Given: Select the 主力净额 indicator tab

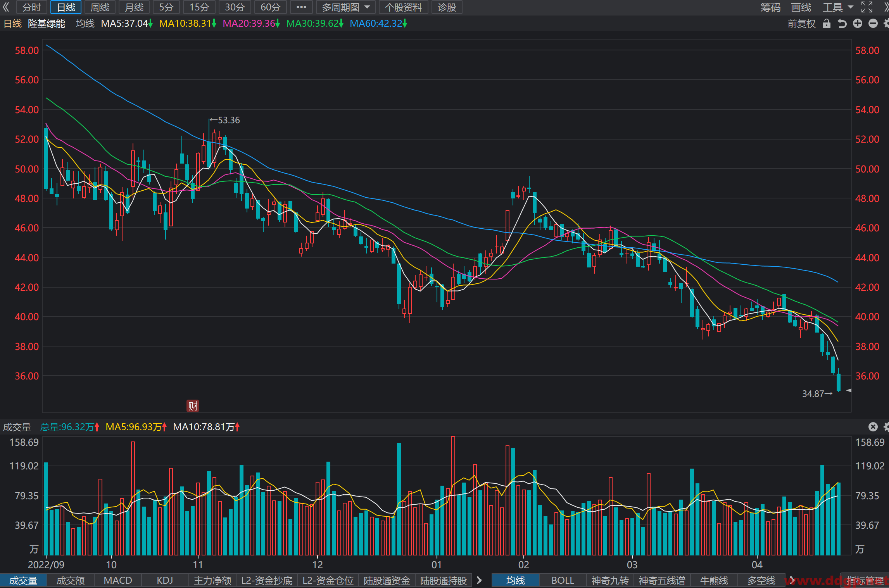Looking at the screenshot, I should 212,581.
